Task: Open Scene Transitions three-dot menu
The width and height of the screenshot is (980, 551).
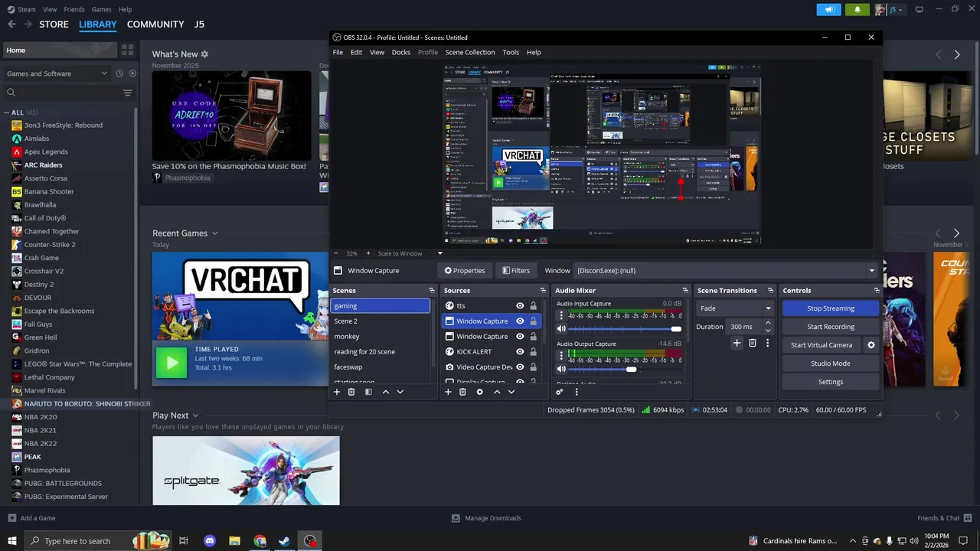Action: pos(767,343)
